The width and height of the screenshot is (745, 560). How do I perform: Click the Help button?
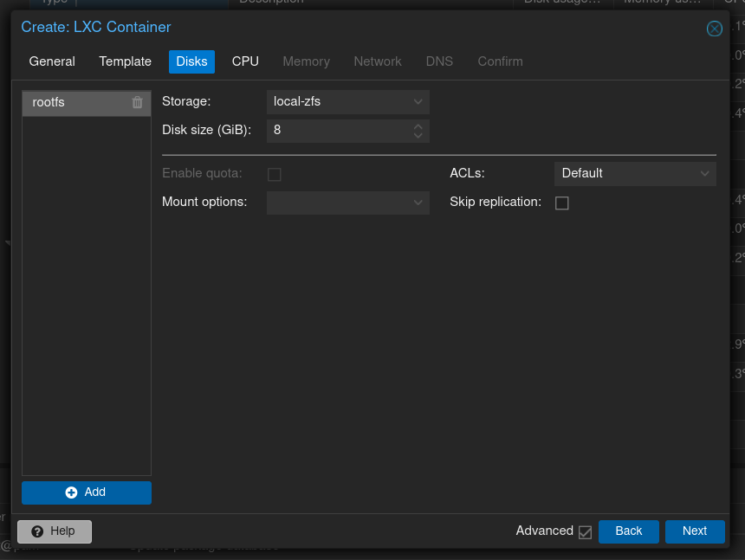(x=54, y=531)
